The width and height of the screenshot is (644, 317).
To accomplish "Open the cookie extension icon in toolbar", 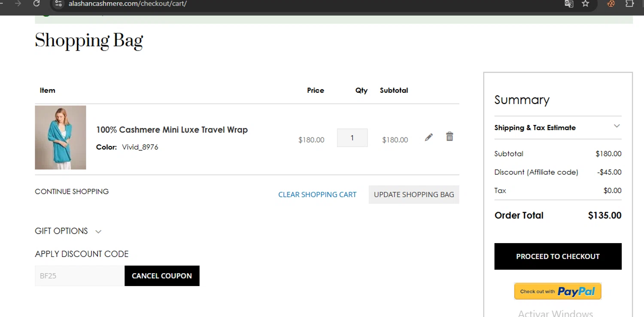I will click(611, 4).
